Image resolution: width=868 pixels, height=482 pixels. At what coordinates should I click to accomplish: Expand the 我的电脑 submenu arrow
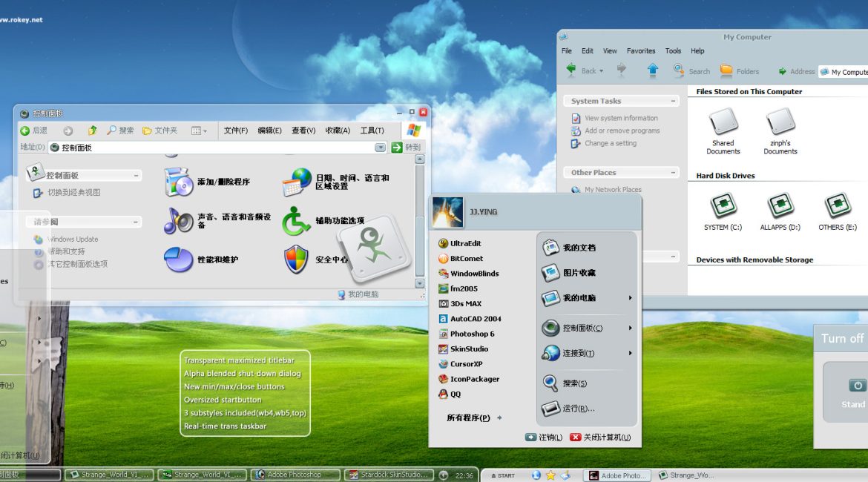coord(630,297)
